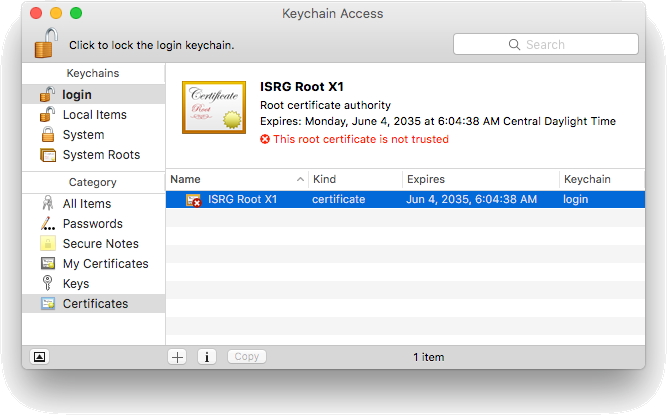Click the magnifying glass search icon
This screenshot has height=415, width=667.
click(x=514, y=44)
